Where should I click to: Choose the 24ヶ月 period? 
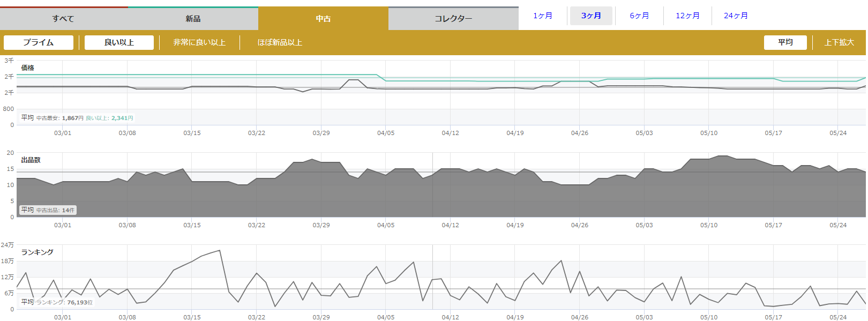pyautogui.click(x=736, y=16)
